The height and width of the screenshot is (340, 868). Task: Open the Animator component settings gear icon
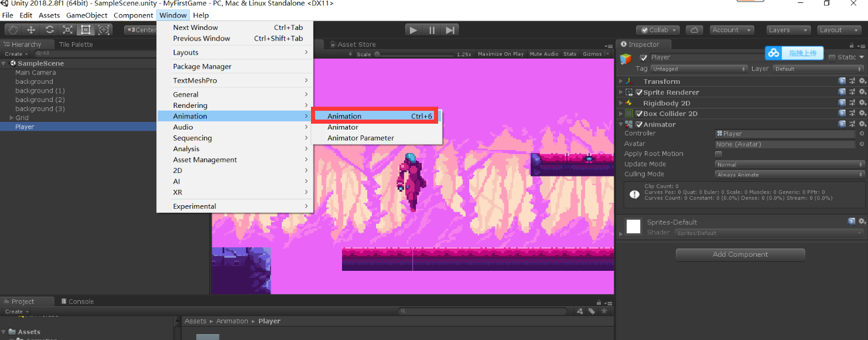(x=862, y=124)
